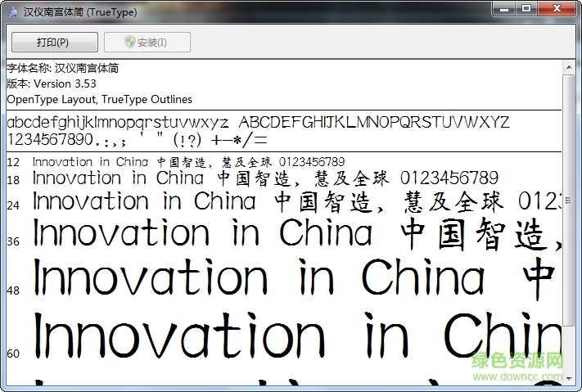Click the 字体名称: 汉仪南宫体简 text
Screen dimensions: 582x392
pyautogui.click(x=63, y=68)
